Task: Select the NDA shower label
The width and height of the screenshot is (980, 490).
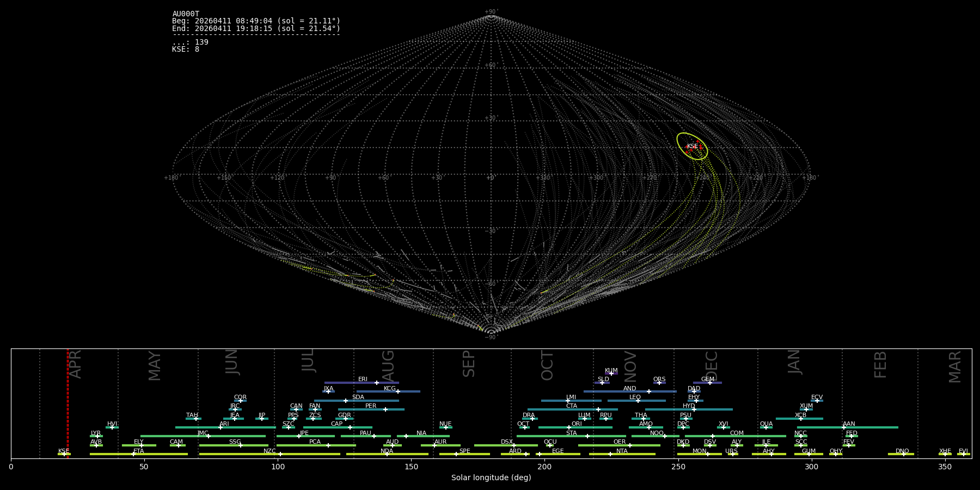Action: coord(387,451)
